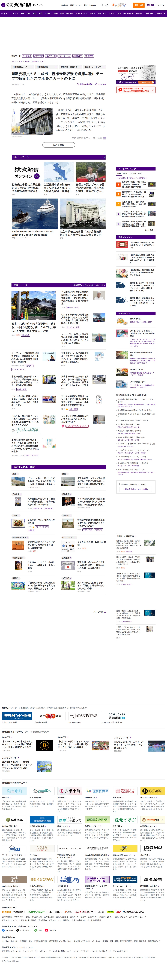Image resolution: width=167 pixels, height=980 pixels.
Task: Open the number 1 ranked article 仙台育英
Action: [136, 184]
